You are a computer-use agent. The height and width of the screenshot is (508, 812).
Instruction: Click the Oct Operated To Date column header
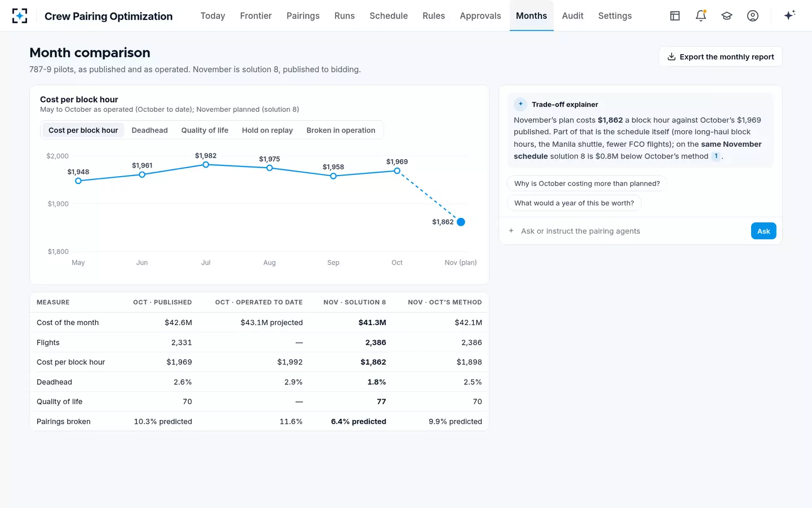259,303
